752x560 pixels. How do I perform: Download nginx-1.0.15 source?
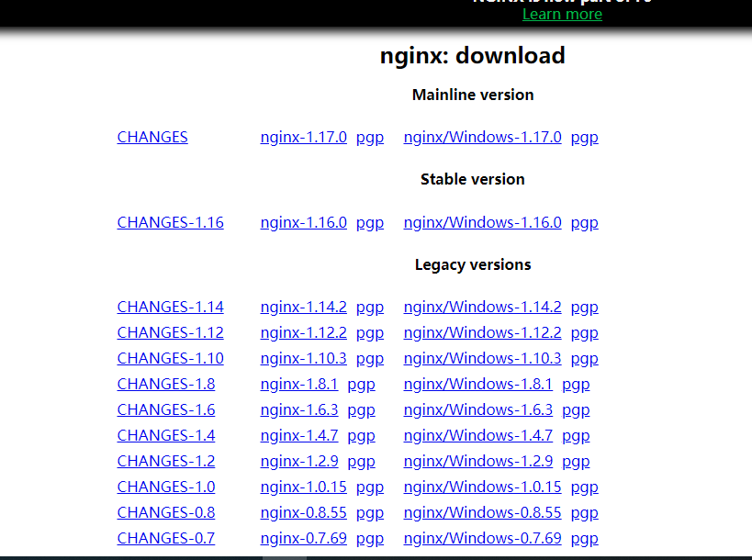click(x=304, y=487)
